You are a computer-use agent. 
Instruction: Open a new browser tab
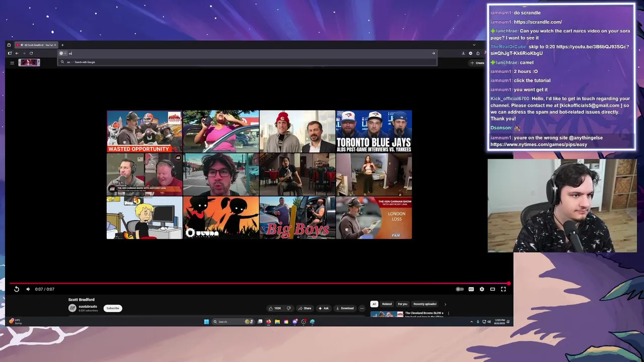tap(62, 45)
